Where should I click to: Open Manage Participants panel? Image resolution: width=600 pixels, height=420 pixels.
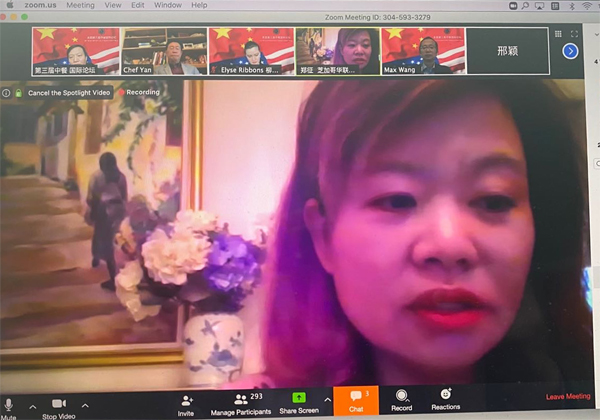pos(241,404)
